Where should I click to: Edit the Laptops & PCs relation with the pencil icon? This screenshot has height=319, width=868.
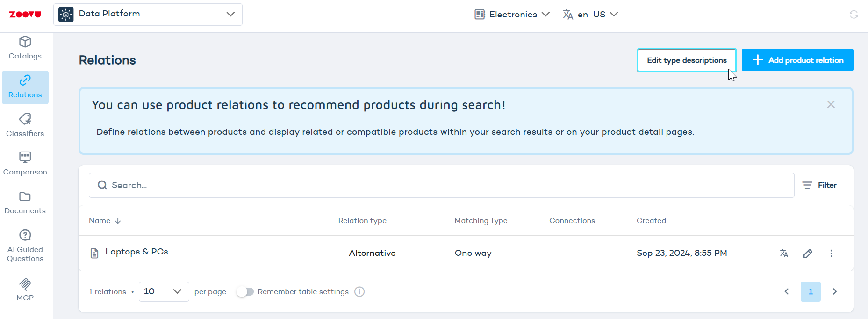[x=808, y=253]
